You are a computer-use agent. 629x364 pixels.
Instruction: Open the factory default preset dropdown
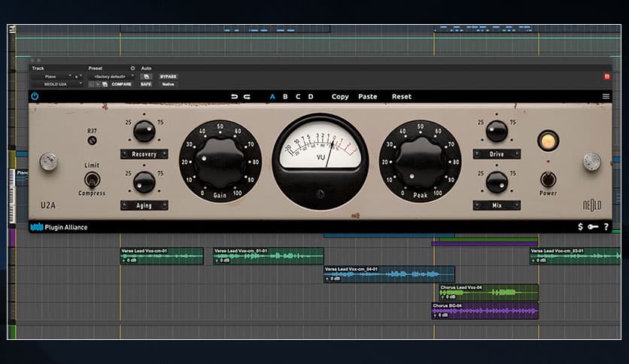click(x=111, y=76)
